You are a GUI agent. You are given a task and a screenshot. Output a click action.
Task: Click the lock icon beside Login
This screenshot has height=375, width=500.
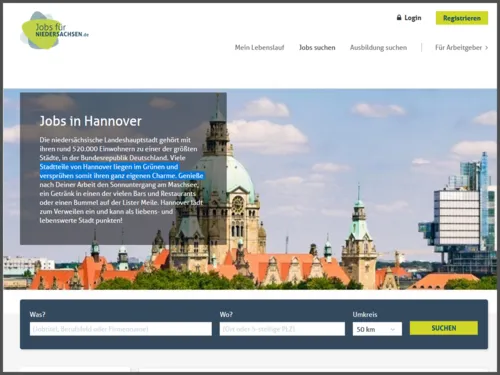click(x=399, y=17)
